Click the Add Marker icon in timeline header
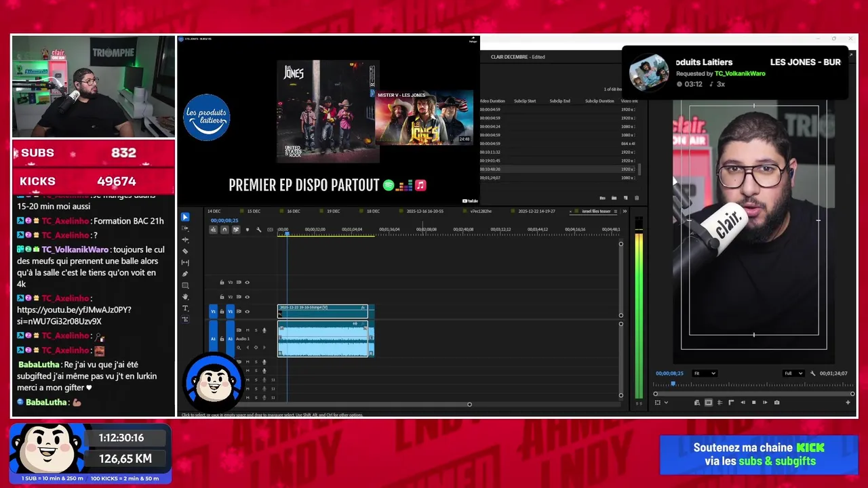868x488 pixels. pos(247,230)
